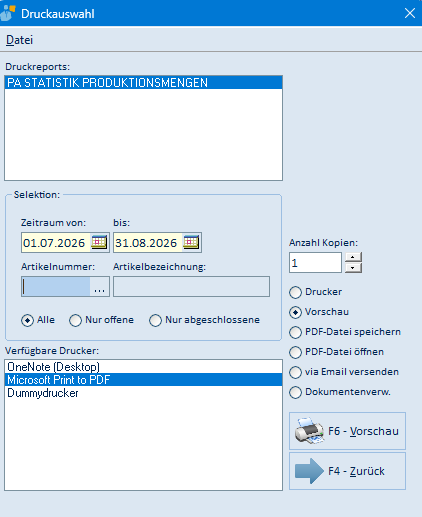Click into the Artikelbezeichnung field
422x517 pixels.
point(191,286)
